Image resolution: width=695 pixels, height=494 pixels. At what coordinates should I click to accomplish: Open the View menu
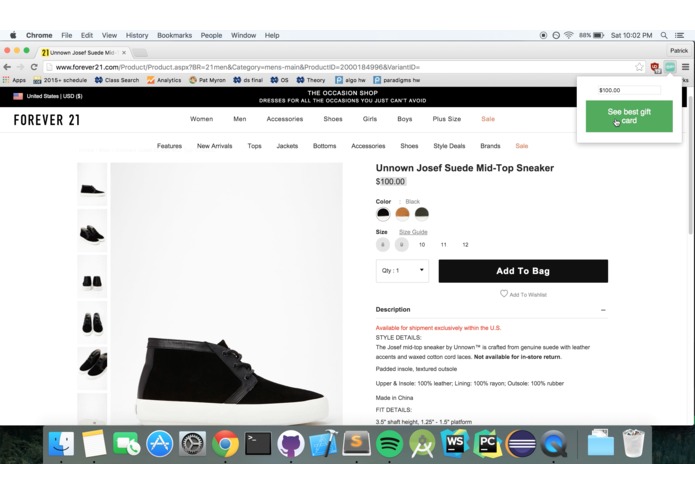pyautogui.click(x=109, y=35)
